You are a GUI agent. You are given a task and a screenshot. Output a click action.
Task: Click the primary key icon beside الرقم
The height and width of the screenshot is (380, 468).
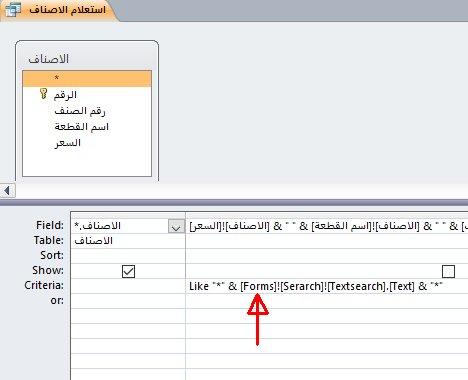(x=43, y=94)
